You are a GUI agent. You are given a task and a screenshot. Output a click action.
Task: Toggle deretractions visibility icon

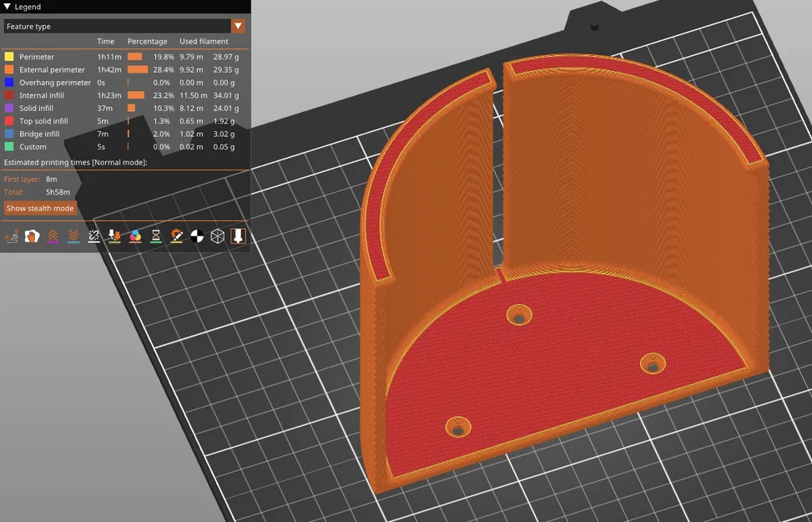73,236
